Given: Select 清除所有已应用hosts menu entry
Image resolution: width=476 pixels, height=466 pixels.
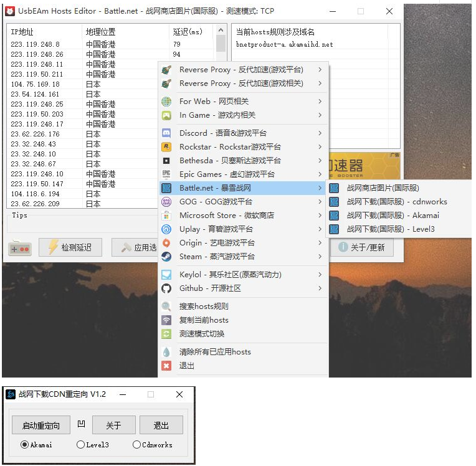Looking at the screenshot, I should 242,352.
